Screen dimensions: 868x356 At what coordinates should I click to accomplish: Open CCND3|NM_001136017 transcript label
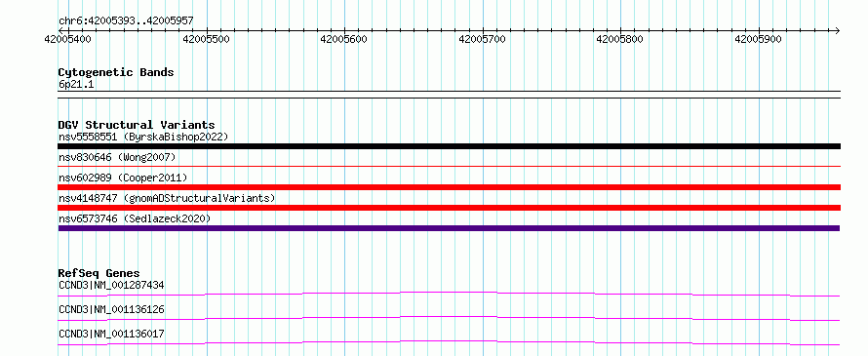click(x=111, y=334)
